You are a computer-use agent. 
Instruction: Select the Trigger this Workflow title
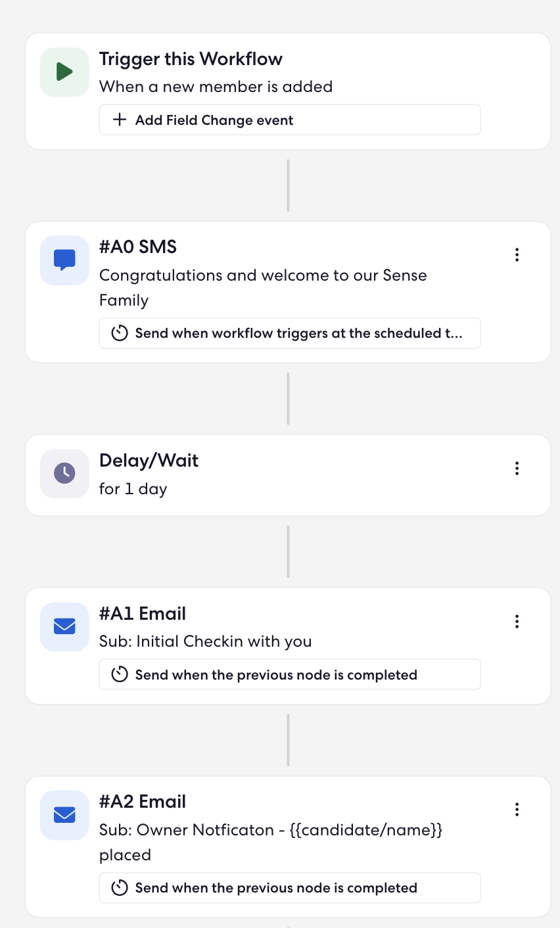(191, 59)
